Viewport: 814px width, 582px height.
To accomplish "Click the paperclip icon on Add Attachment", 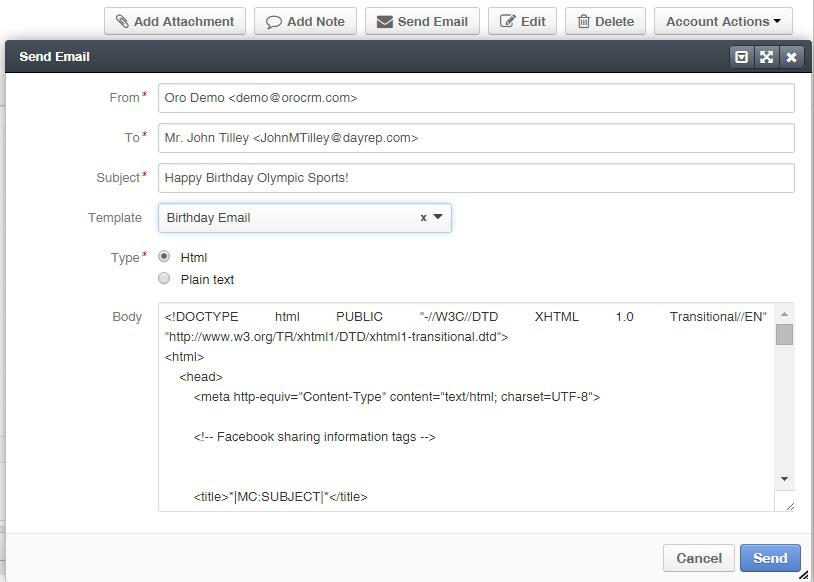I will (x=122, y=21).
